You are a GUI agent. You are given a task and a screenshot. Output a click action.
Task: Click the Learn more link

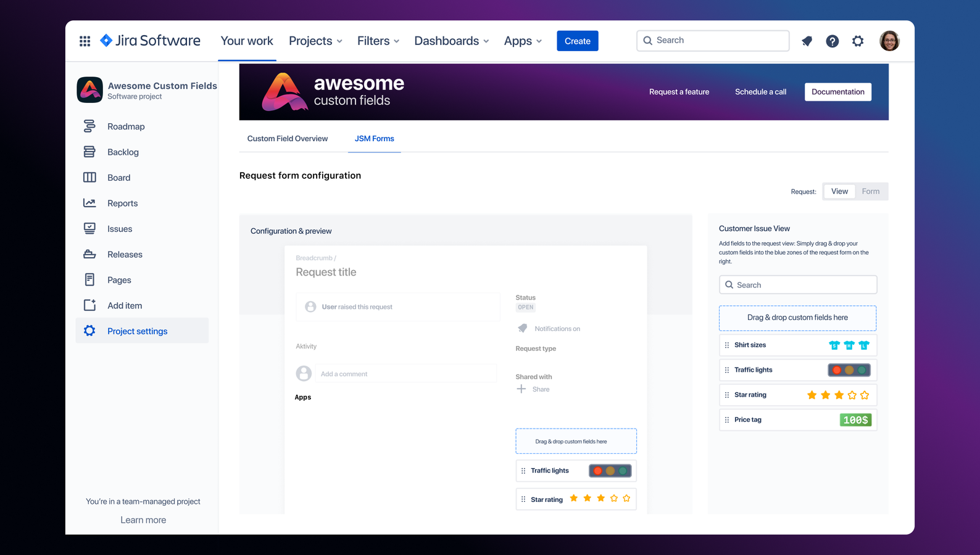[x=143, y=520]
